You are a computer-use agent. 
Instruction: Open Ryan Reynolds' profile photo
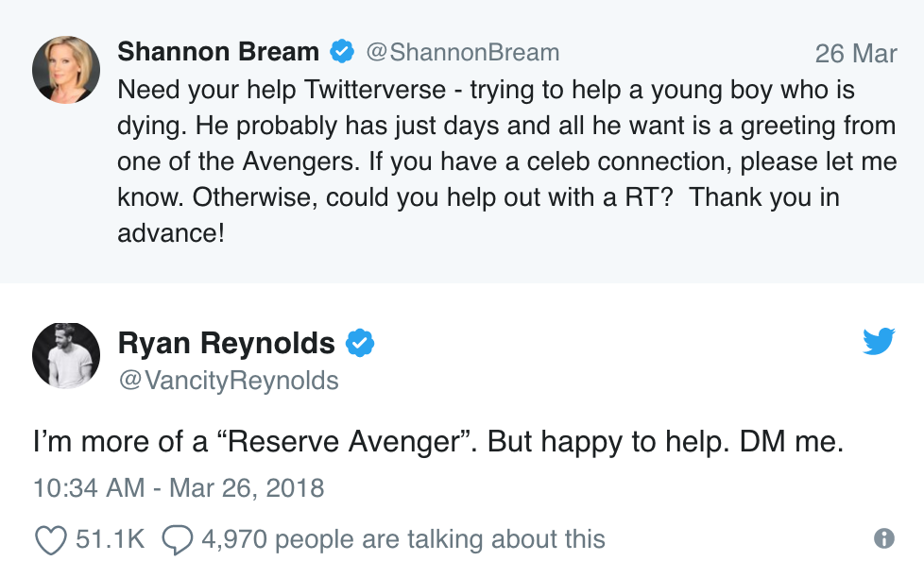point(66,356)
